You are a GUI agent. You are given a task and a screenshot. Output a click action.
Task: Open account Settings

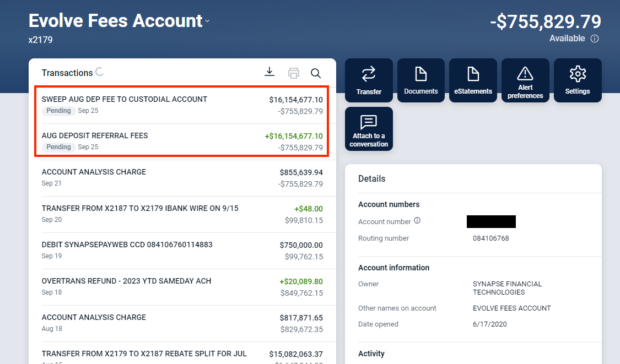578,80
